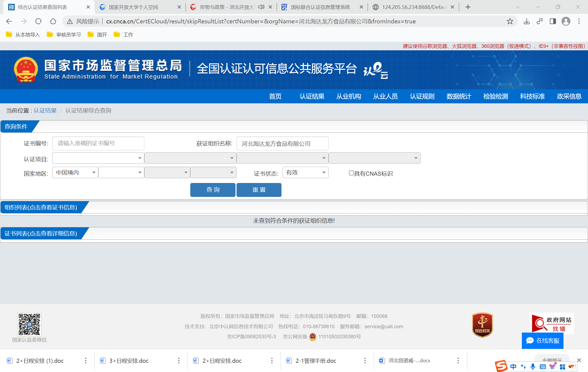Enable the 具有CNAS标识 checkbox
The height and width of the screenshot is (372, 588).
[x=351, y=173]
